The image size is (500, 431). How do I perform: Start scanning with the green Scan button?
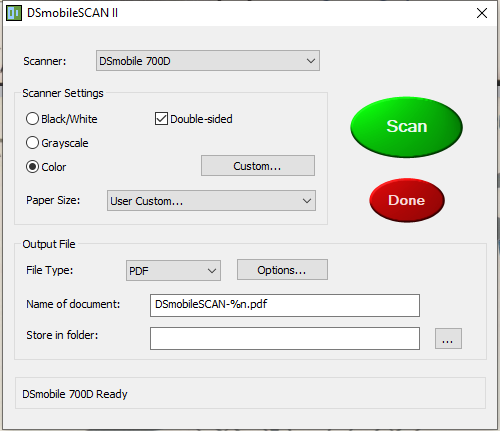pyautogui.click(x=406, y=127)
